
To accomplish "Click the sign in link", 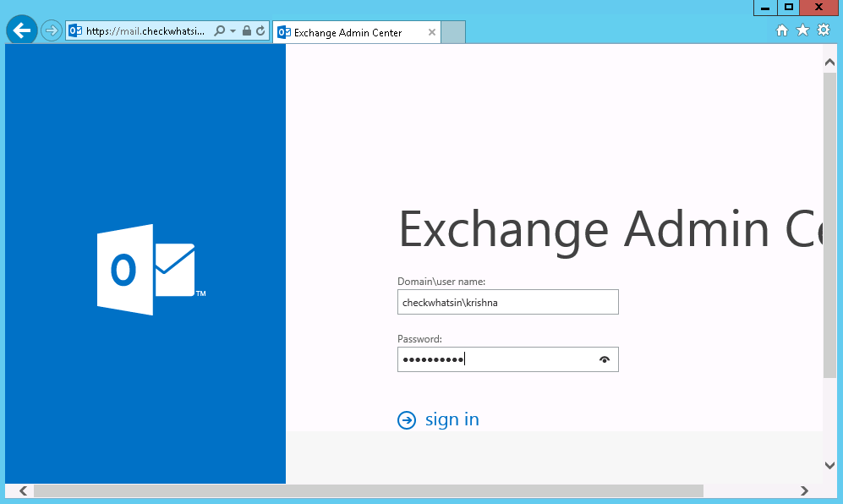I will 452,419.
